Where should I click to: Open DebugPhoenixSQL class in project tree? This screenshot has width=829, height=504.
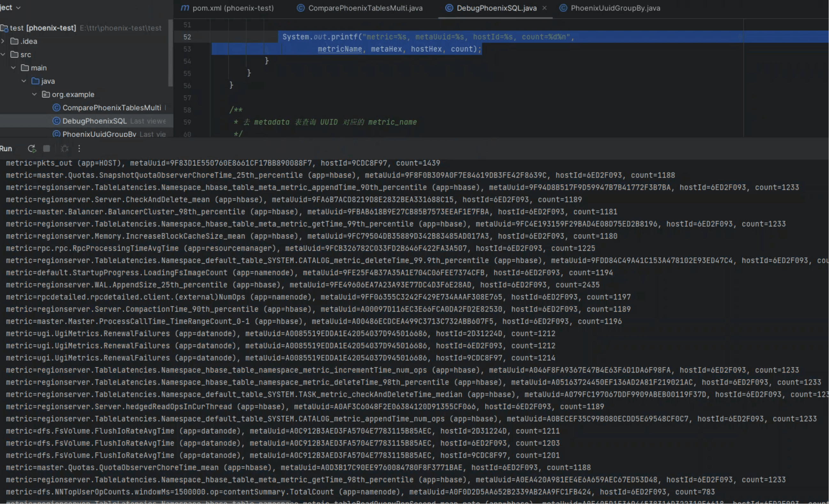(95, 121)
